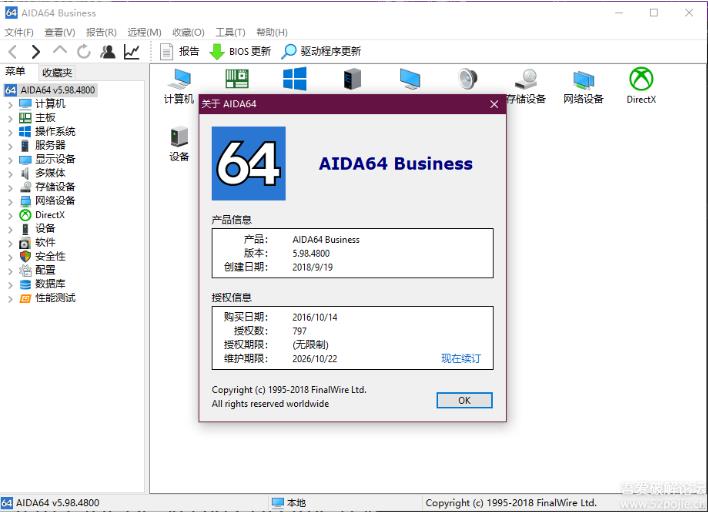Open the speaker multimedia large icon

click(x=468, y=79)
